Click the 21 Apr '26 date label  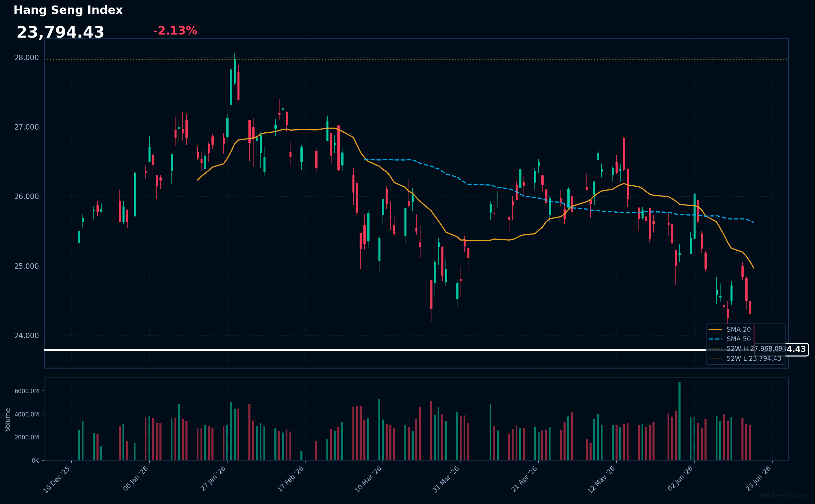tap(524, 479)
